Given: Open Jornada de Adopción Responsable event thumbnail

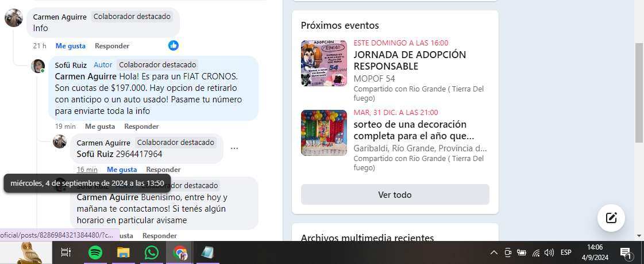Looking at the screenshot, I should pyautogui.click(x=324, y=63).
